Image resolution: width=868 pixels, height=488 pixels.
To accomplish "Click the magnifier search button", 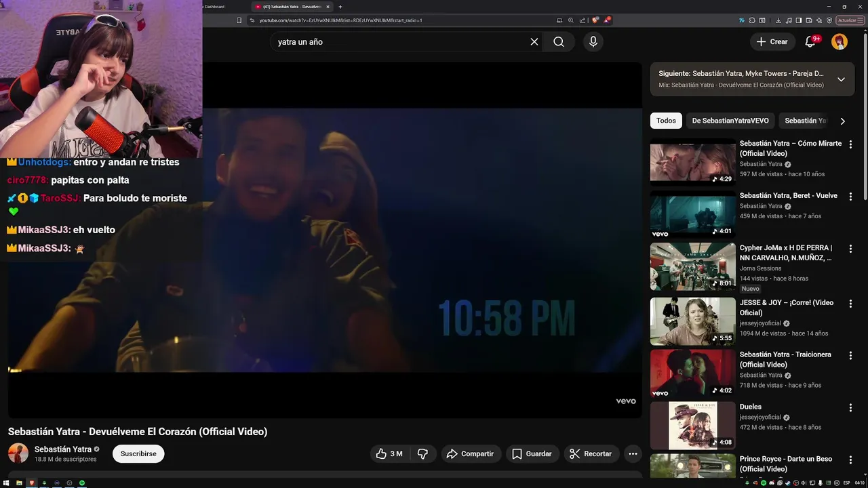I will pyautogui.click(x=558, y=41).
